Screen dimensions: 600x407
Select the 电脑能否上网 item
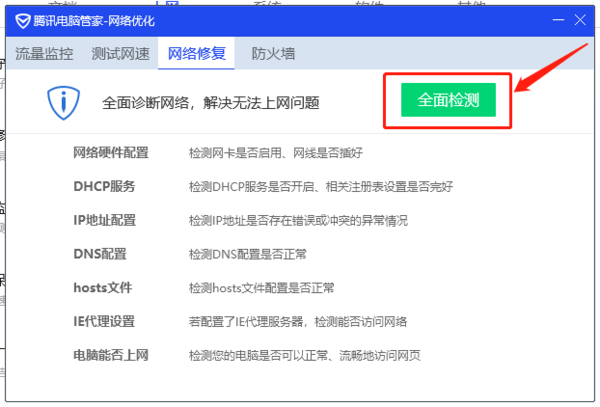(111, 355)
